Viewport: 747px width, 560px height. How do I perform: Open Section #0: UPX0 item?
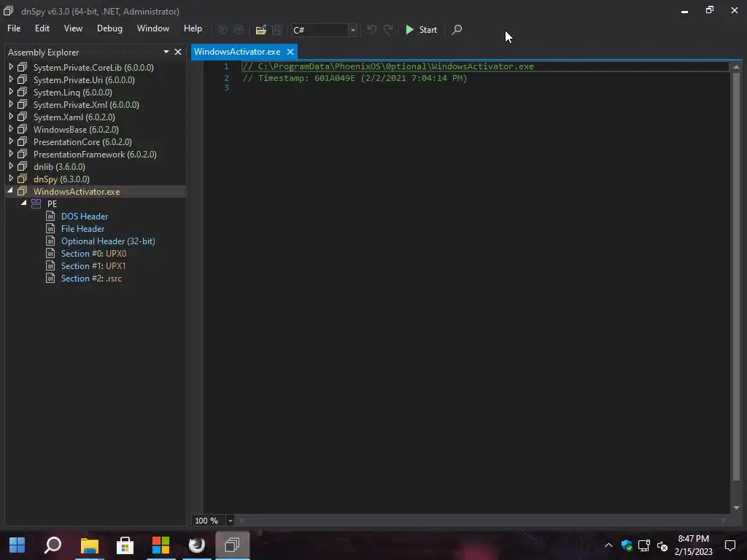pyautogui.click(x=93, y=253)
